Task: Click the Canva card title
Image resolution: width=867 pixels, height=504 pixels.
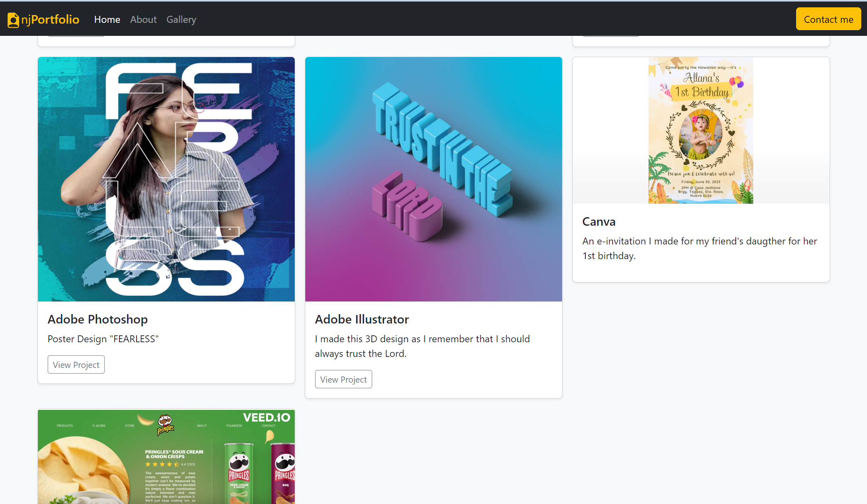Action: pos(598,222)
